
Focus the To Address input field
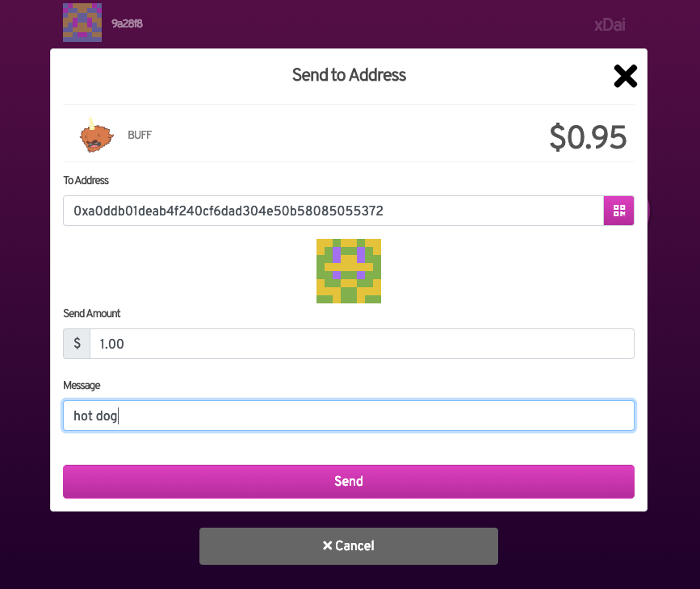(x=333, y=211)
